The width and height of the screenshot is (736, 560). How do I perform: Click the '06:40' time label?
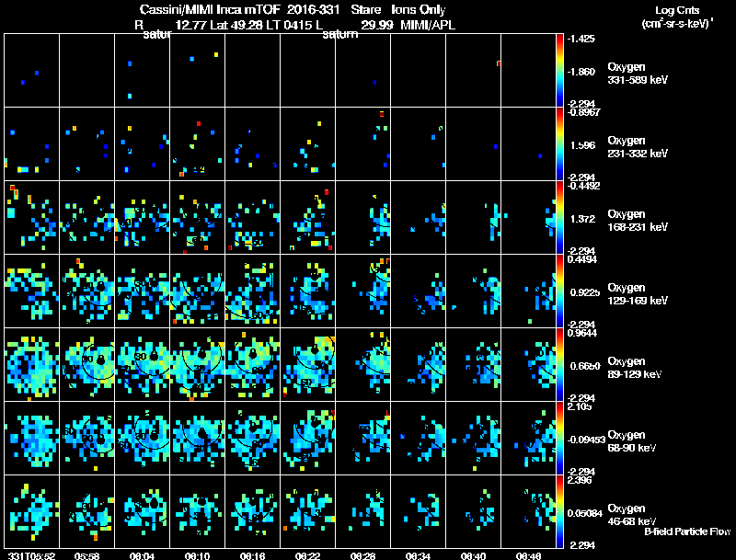pyautogui.click(x=473, y=555)
